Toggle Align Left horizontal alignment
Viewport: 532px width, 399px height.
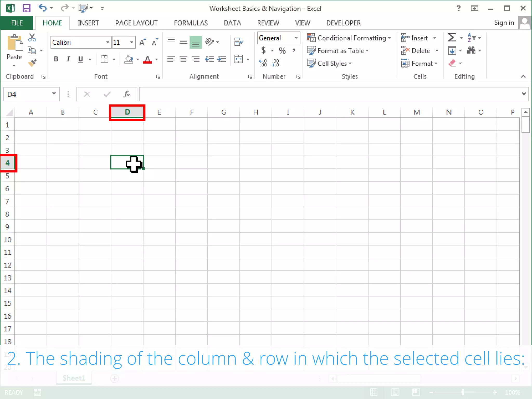(x=171, y=59)
